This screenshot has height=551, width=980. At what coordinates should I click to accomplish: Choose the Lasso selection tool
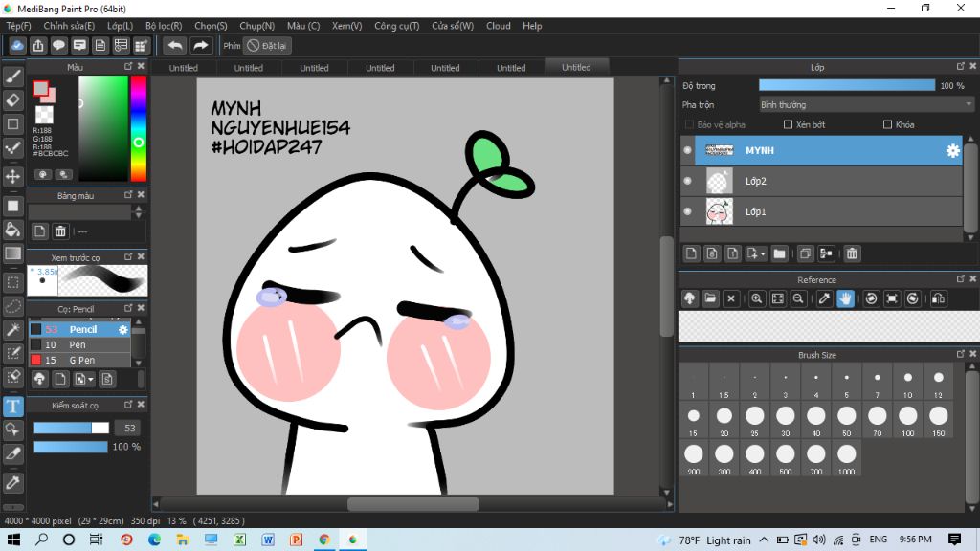pyautogui.click(x=13, y=306)
